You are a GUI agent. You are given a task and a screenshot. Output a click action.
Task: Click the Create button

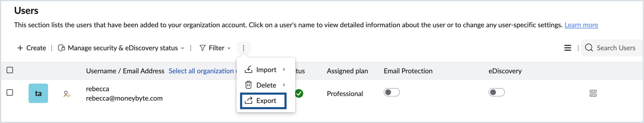(x=32, y=48)
